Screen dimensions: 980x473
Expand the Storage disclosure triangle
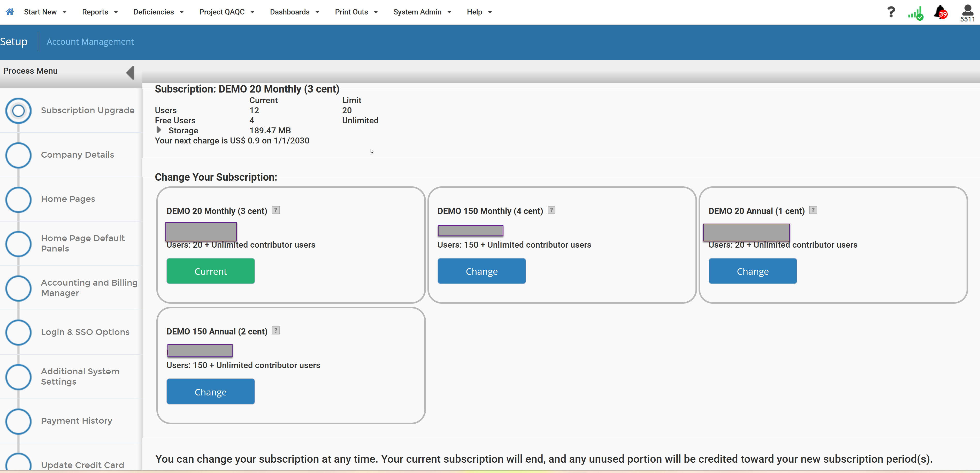point(159,130)
